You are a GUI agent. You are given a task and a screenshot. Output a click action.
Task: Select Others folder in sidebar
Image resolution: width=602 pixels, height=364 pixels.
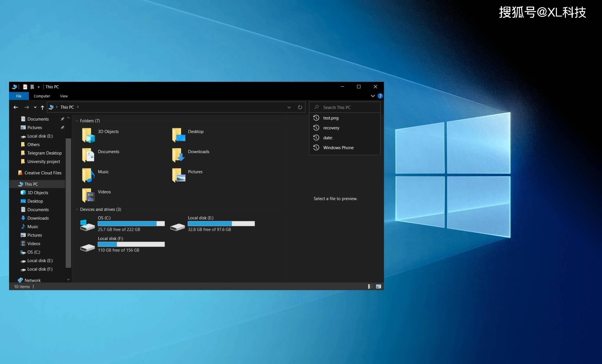click(33, 144)
